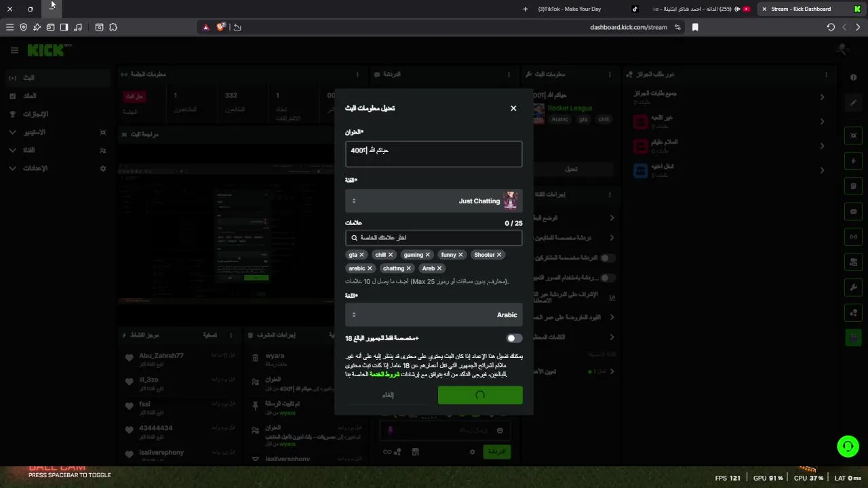Click the Rocket League category link

tap(570, 108)
